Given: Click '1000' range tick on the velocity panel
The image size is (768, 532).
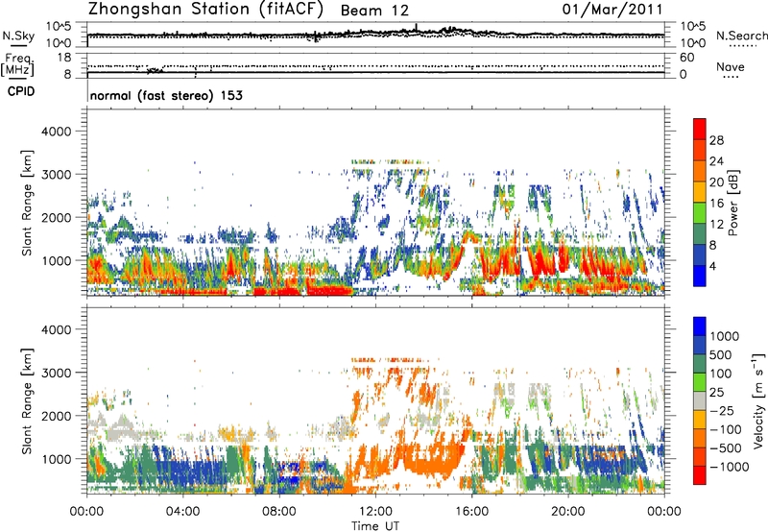Looking at the screenshot, I should (56, 459).
